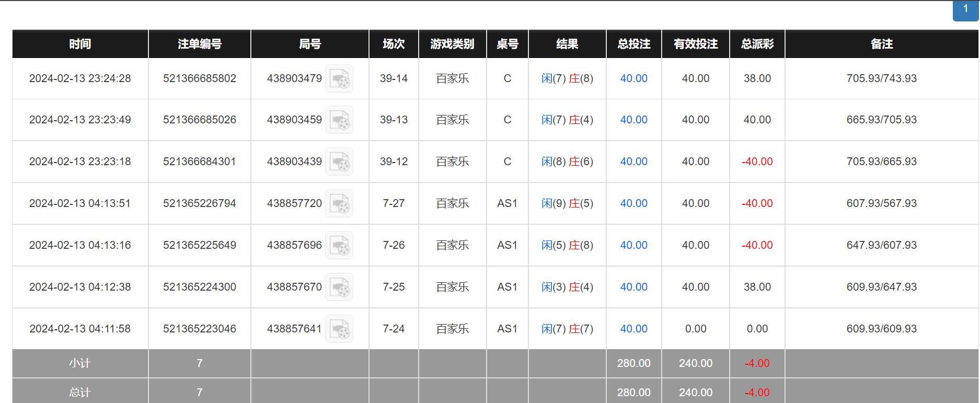Click the 游戏类别 column header
This screenshot has height=403, width=980.
[x=453, y=44]
